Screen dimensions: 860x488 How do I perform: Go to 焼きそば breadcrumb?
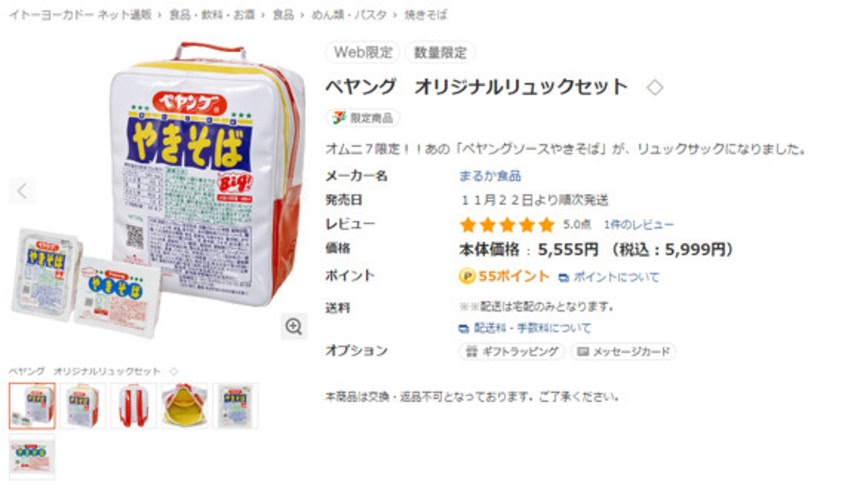coord(426,15)
